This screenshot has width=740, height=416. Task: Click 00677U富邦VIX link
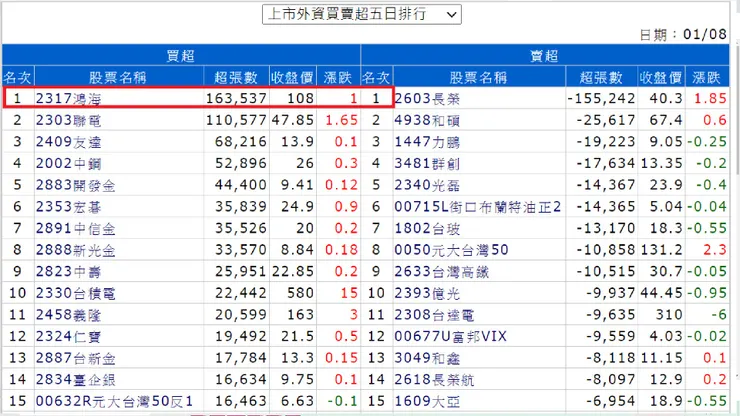[x=451, y=337]
